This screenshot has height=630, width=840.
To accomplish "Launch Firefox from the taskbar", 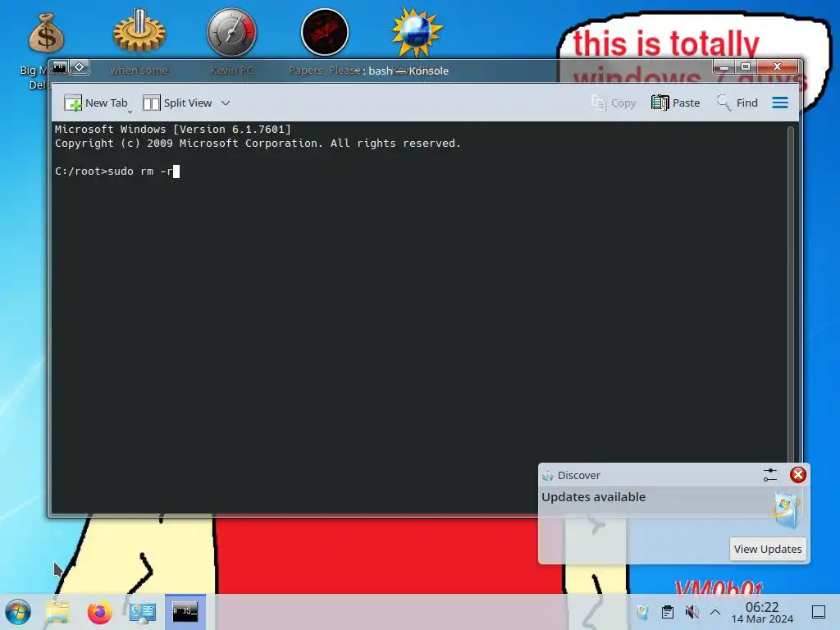I will pyautogui.click(x=99, y=612).
